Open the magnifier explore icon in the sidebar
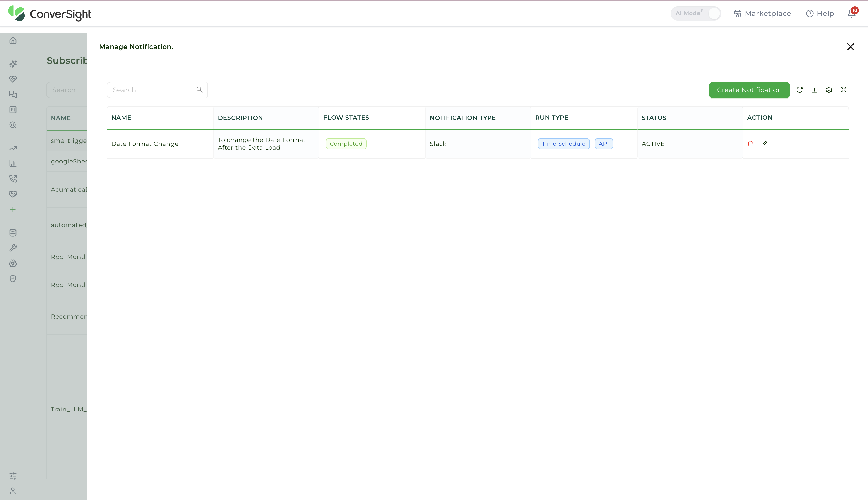 tap(13, 125)
